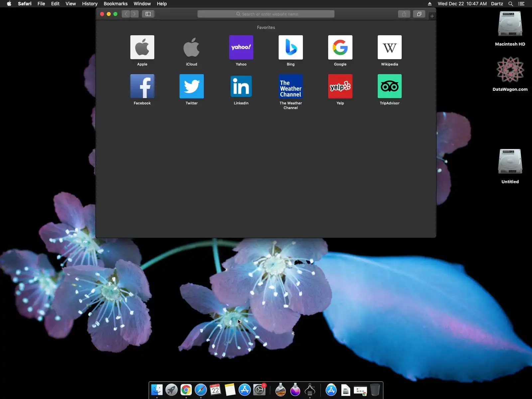
Task: Open the File menu
Action: pos(41,4)
